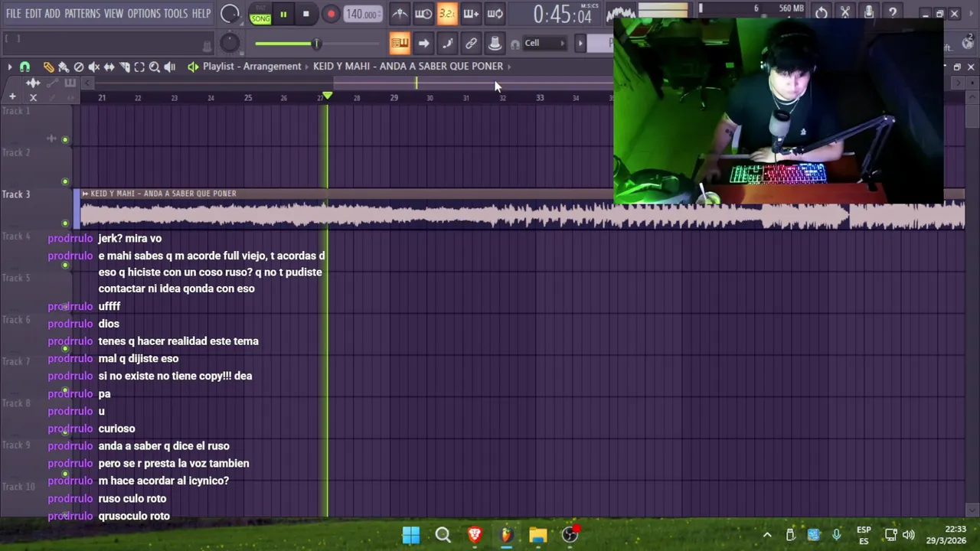This screenshot has width=980, height=551.
Task: Toggle the Track 3 mute LED
Action: (65, 223)
